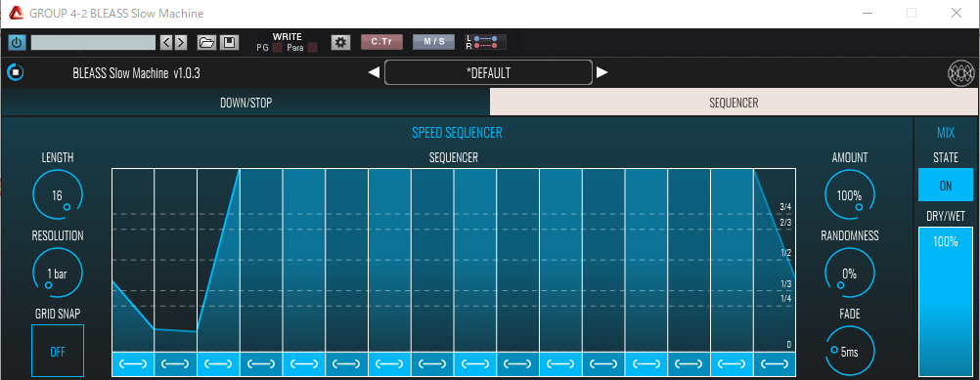Select next preset with right arrow
Image resolution: width=980 pixels, height=380 pixels.
601,72
